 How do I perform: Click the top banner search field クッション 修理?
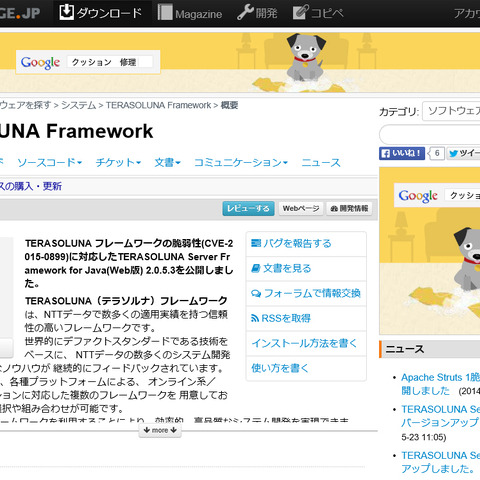coord(110,62)
